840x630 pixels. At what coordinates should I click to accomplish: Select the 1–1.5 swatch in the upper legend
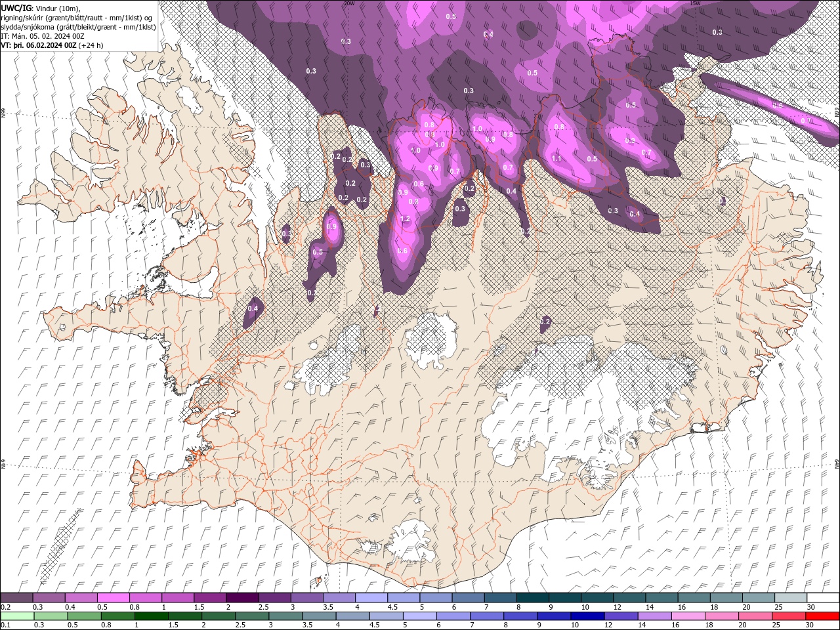pos(177,598)
